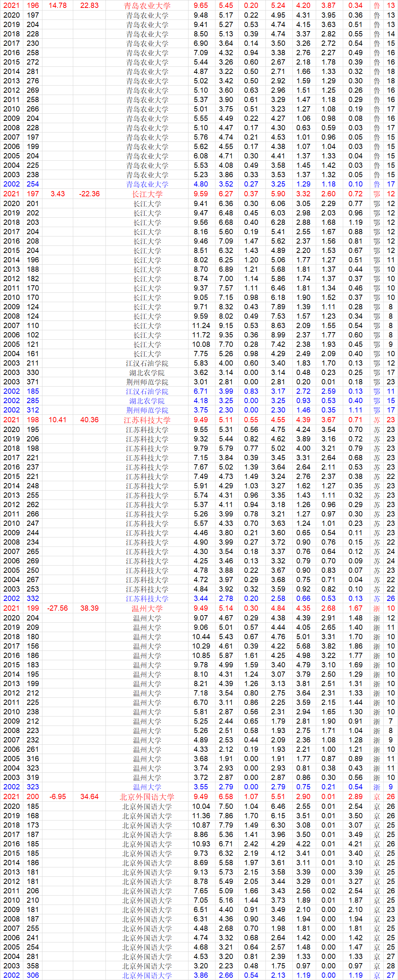Select the red 温州大学 name in 2021 row

(147, 608)
